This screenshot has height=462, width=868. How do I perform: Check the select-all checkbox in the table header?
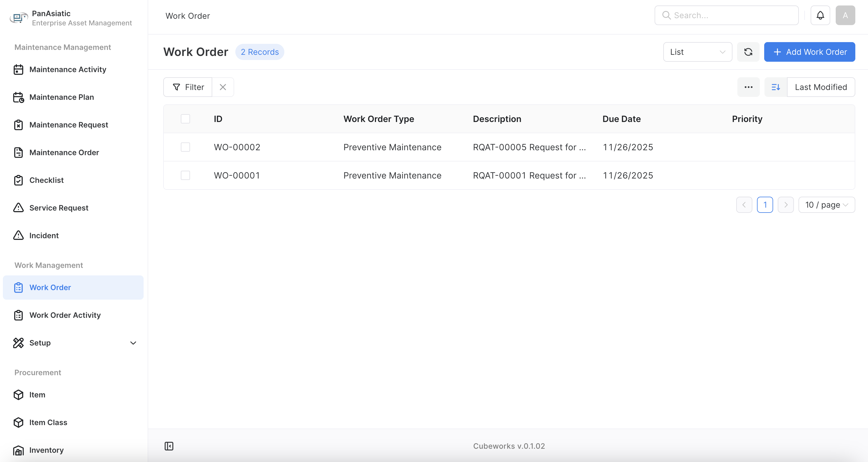(x=185, y=119)
